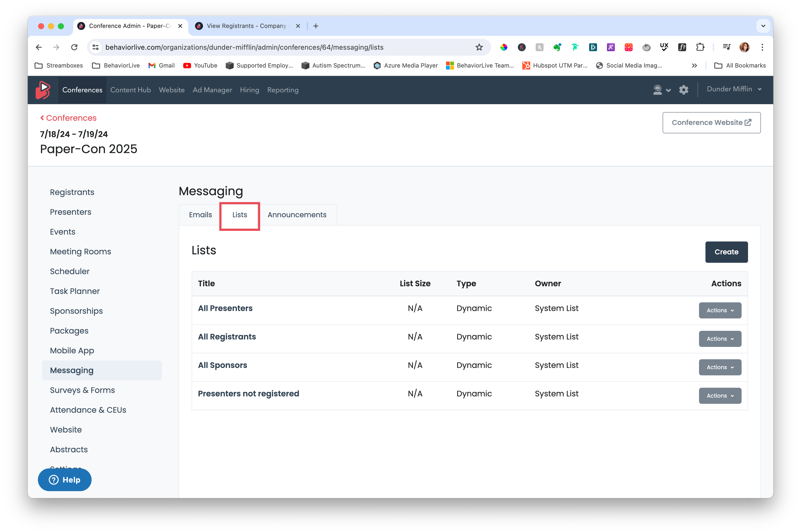Open the settings gear in navbar
Screen dimensions: 801x532
click(x=684, y=90)
